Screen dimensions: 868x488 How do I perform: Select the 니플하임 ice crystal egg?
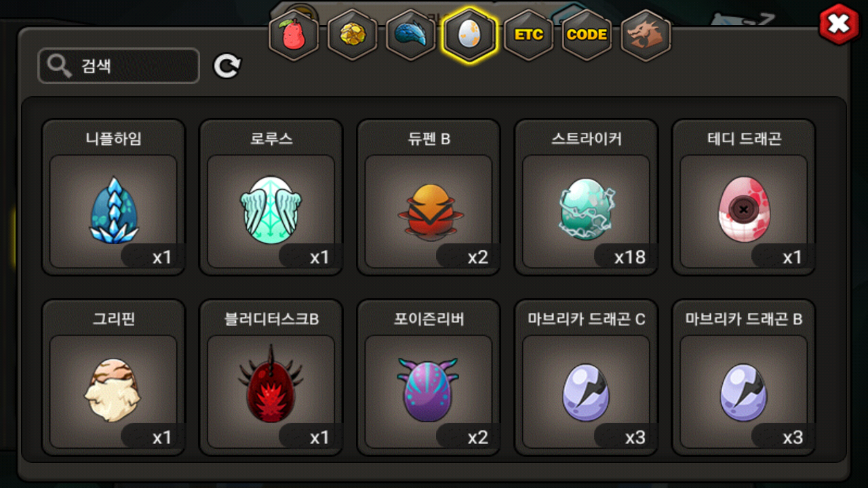tap(113, 197)
